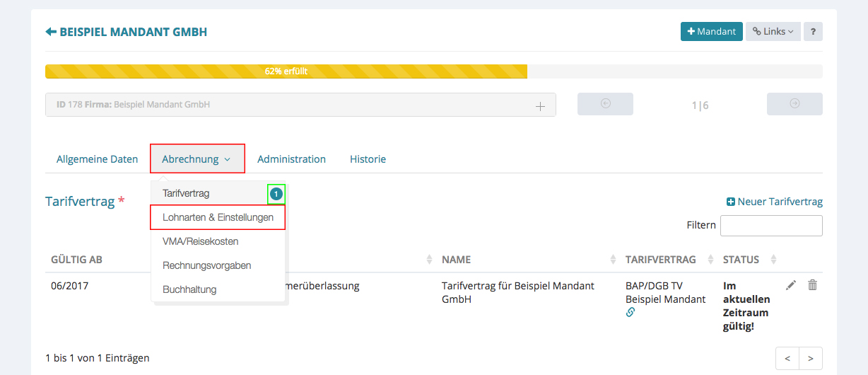The height and width of the screenshot is (375, 868).
Task: Click into the Filtern text field
Action: [x=770, y=226]
